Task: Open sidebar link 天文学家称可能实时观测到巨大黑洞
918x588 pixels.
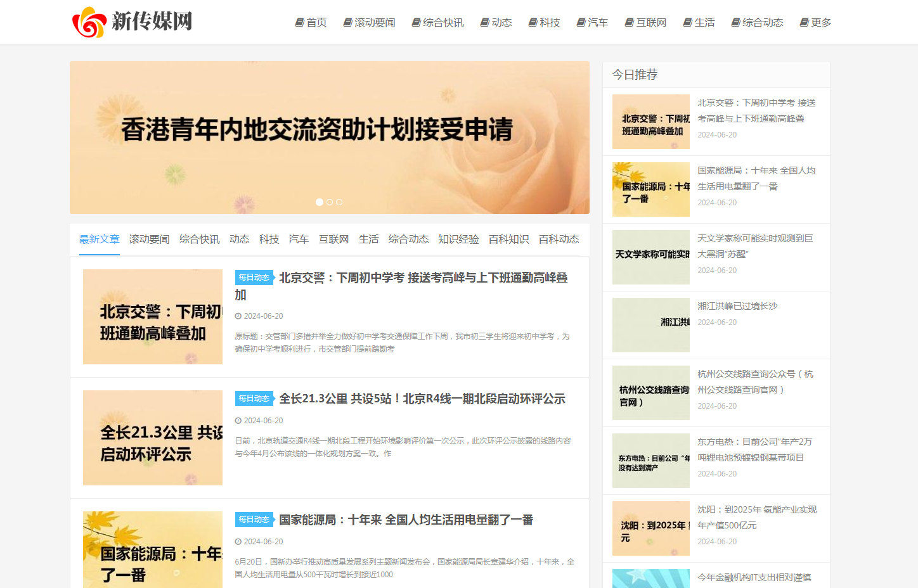Action: 756,246
